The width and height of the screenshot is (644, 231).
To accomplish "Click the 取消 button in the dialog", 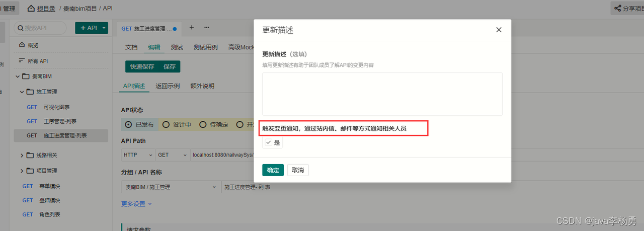I will 298,170.
